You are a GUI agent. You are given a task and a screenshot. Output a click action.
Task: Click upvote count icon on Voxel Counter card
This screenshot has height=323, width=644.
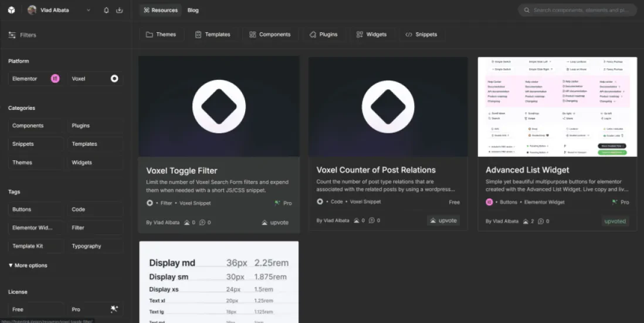click(x=357, y=221)
